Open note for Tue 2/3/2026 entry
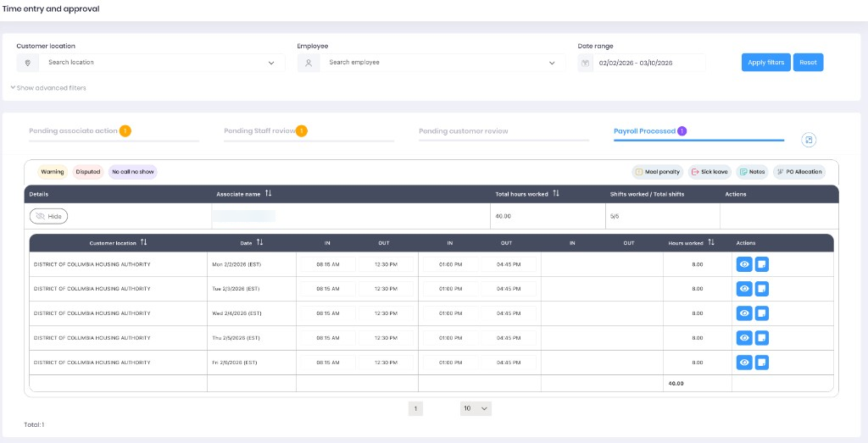Viewport: 868px width, 443px height. [x=762, y=289]
